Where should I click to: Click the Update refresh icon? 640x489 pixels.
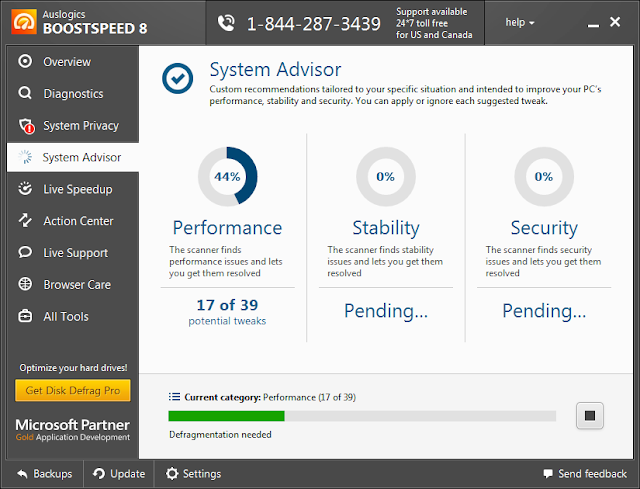coord(99,473)
